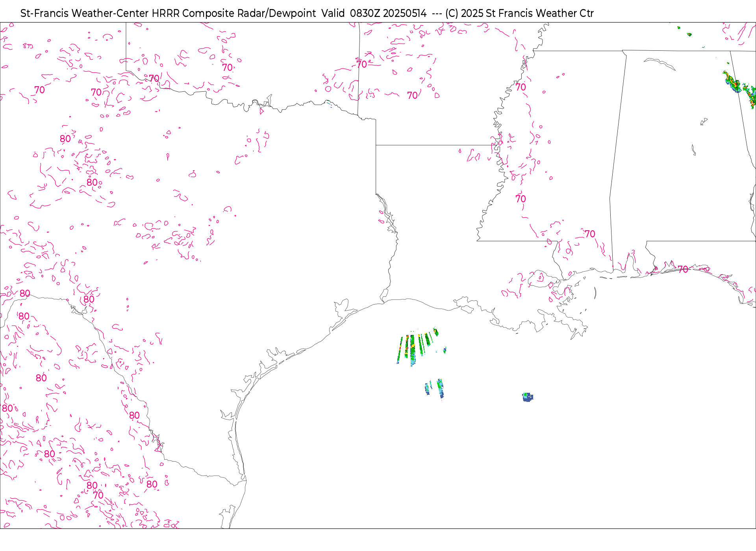756x551 pixels.
Task: Click the striped green radar echoes in the Gulf
Action: (418, 346)
